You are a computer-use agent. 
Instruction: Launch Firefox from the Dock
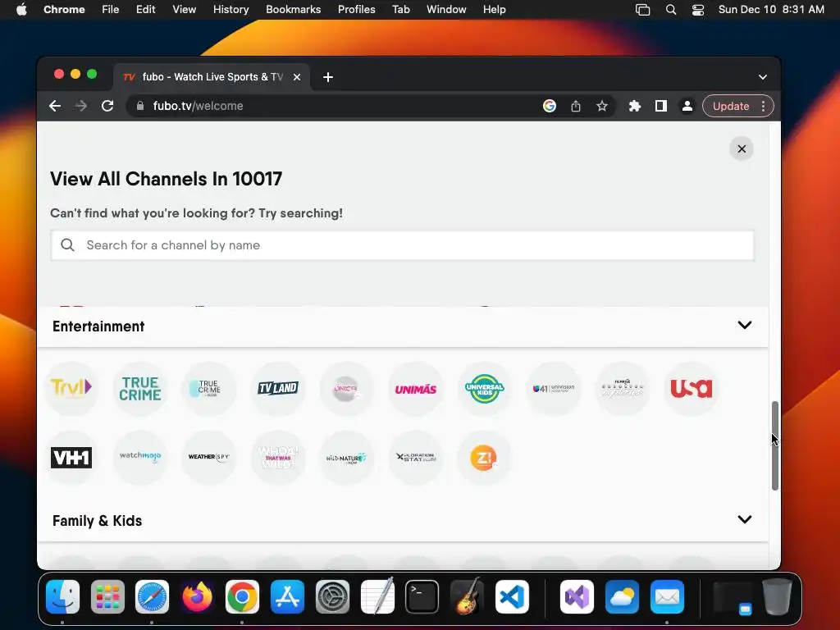[x=197, y=597]
